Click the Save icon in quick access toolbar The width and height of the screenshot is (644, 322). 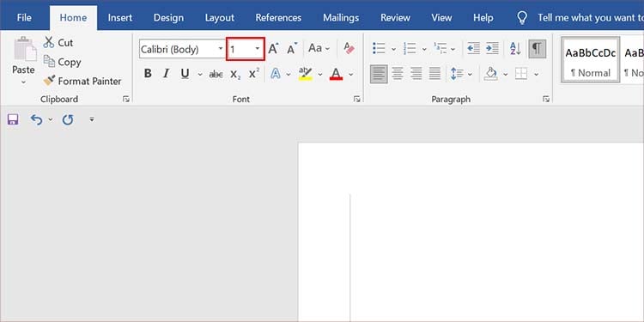click(x=13, y=119)
